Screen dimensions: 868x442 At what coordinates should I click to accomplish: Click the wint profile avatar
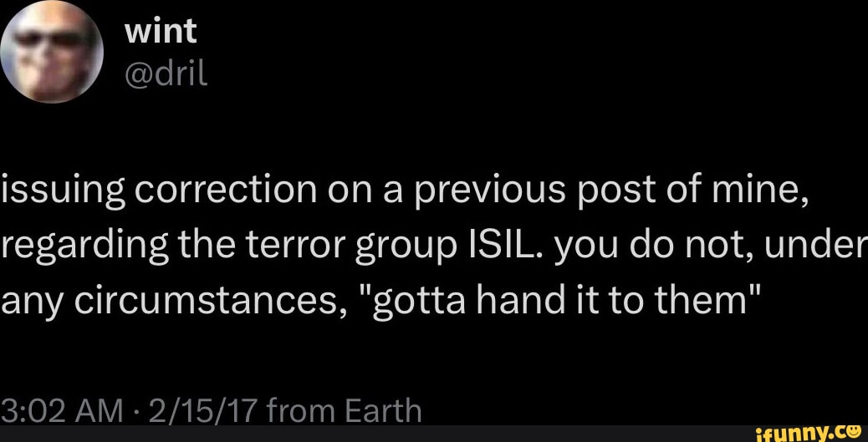(x=53, y=50)
